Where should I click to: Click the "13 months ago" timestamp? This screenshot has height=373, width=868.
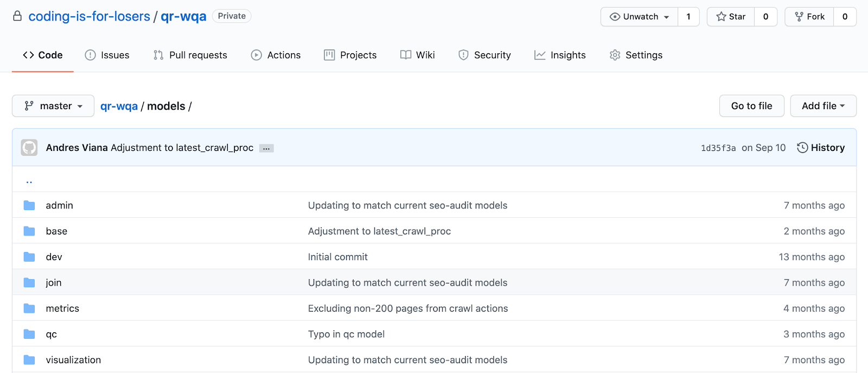pyautogui.click(x=812, y=257)
